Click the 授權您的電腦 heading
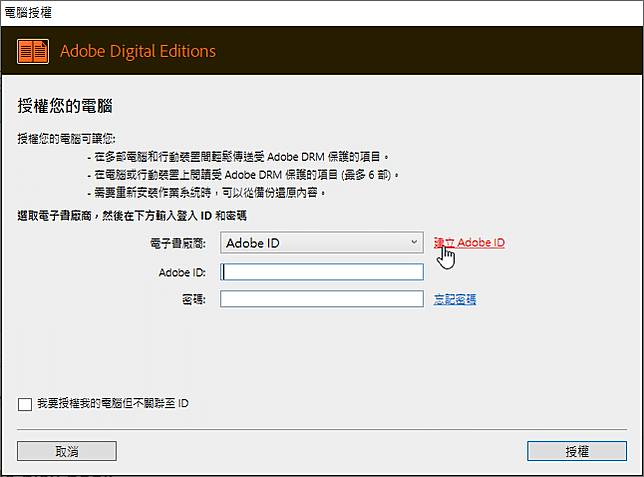The image size is (644, 477). [65, 106]
